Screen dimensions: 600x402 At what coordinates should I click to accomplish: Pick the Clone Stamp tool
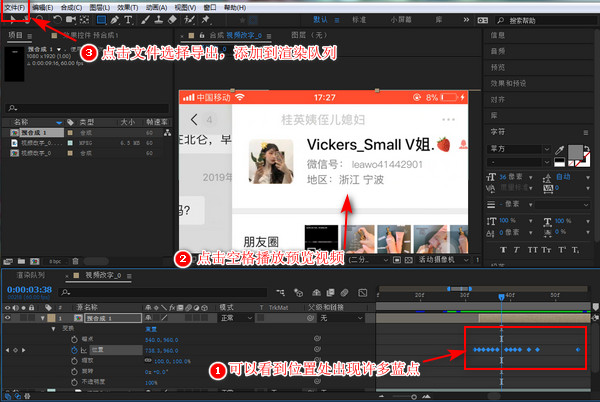pyautogui.click(x=157, y=19)
